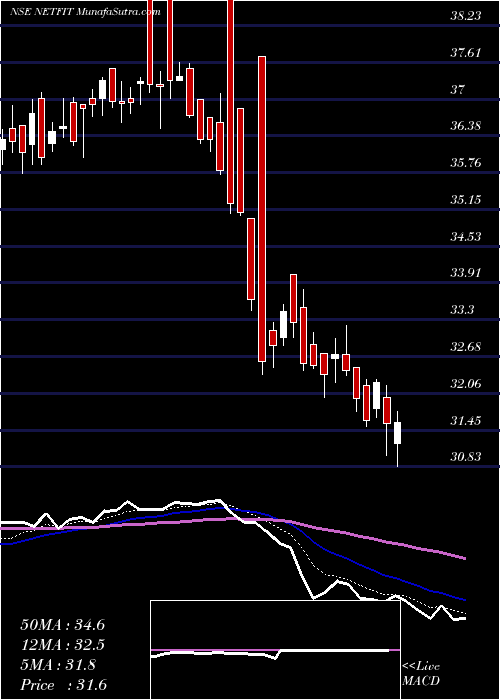The width and height of the screenshot is (500, 700).
Task: Click the 35.76 price axis label
Action: (466, 163)
